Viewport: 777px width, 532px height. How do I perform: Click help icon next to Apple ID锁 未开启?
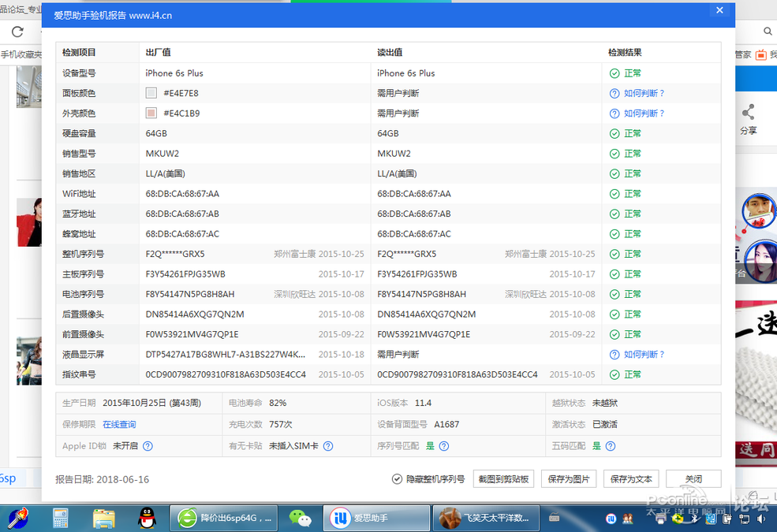148,446
